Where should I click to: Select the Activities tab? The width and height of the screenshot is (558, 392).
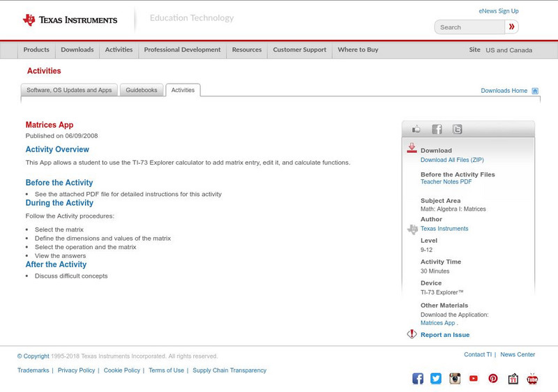tap(183, 90)
